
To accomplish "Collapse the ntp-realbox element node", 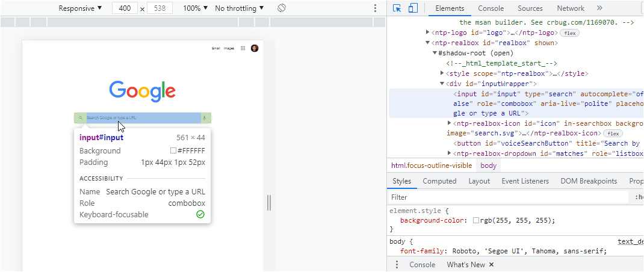I will point(427,43).
